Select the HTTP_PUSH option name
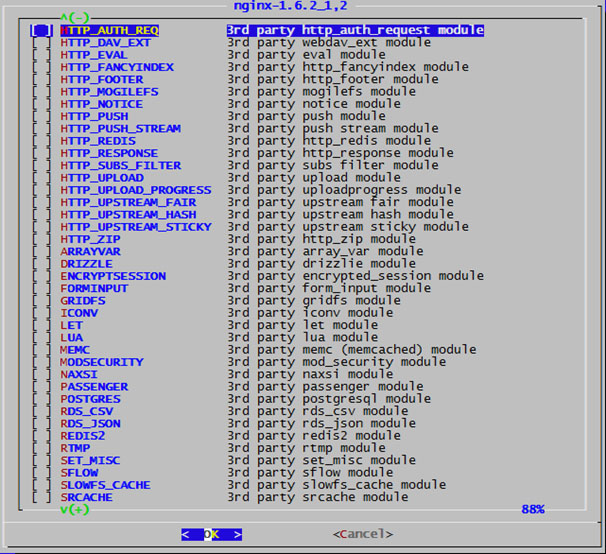This screenshot has width=606, height=554. click(94, 116)
